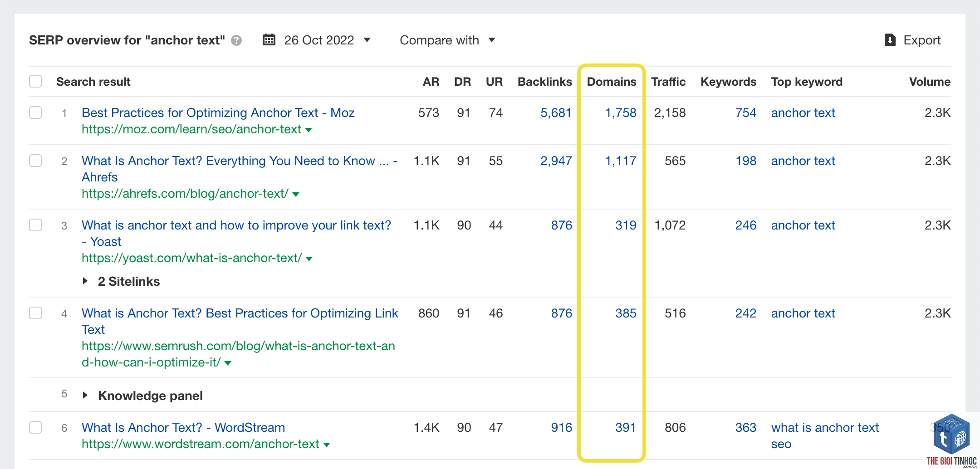Screen dimensions: 980x469
Task: Expand the semrush.com URL dropdown arrow
Action: pyautogui.click(x=228, y=363)
